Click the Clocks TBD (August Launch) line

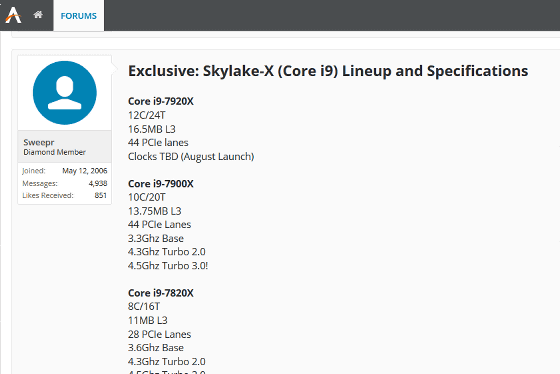click(191, 156)
